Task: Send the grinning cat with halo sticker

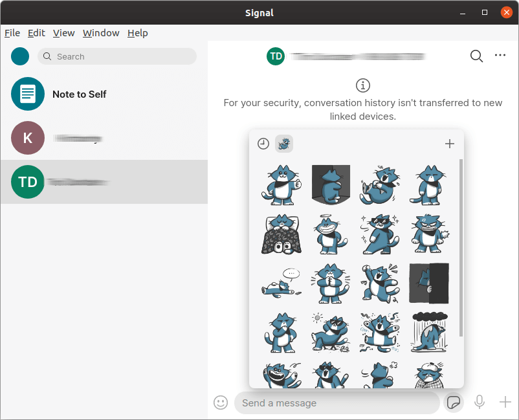Action: pyautogui.click(x=331, y=234)
